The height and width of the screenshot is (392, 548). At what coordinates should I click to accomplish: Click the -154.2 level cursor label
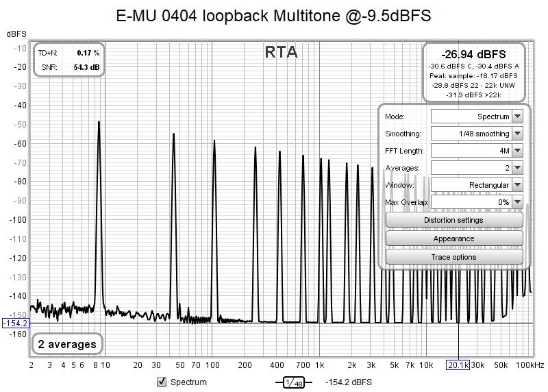pos(16,323)
